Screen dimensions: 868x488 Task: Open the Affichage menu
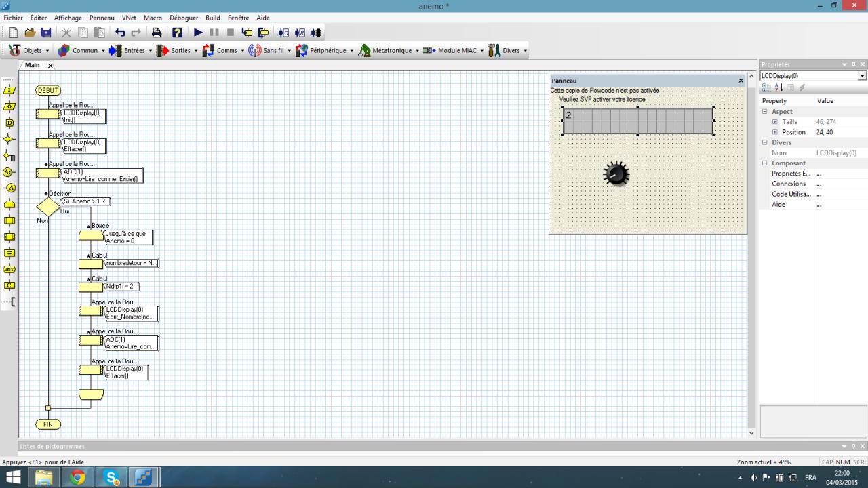[x=68, y=18]
